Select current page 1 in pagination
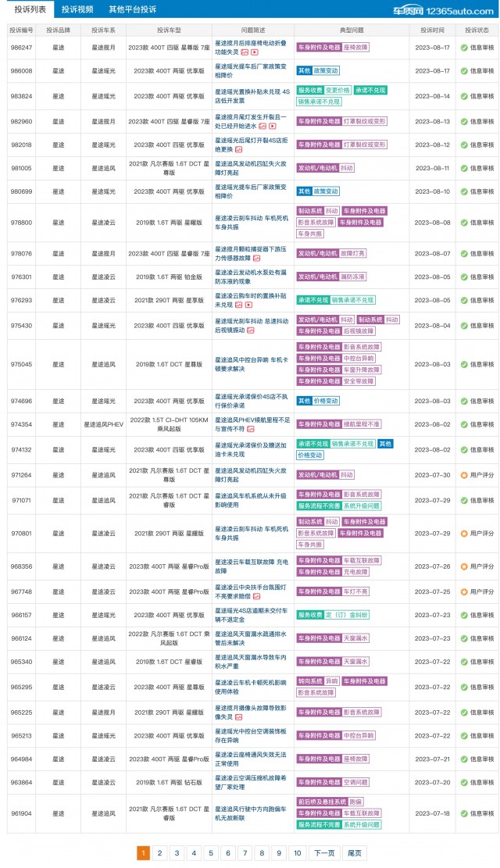This screenshot has width=500, height=868. click(x=143, y=852)
